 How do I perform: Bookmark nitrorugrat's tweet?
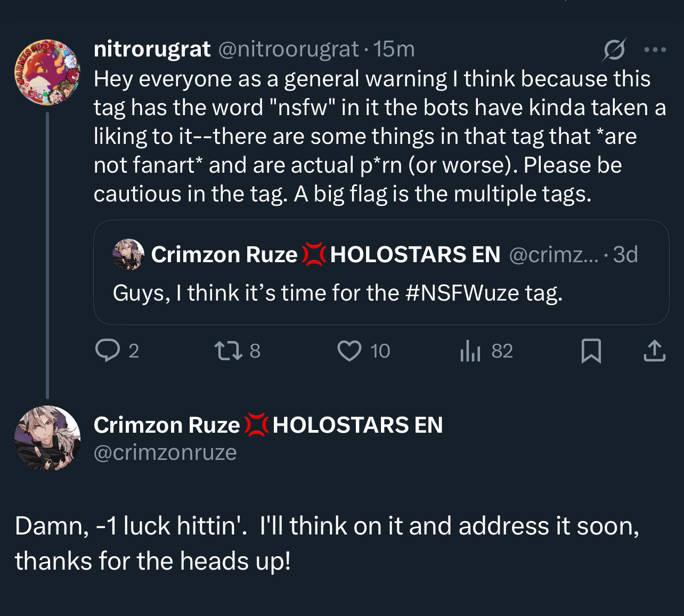tap(591, 351)
